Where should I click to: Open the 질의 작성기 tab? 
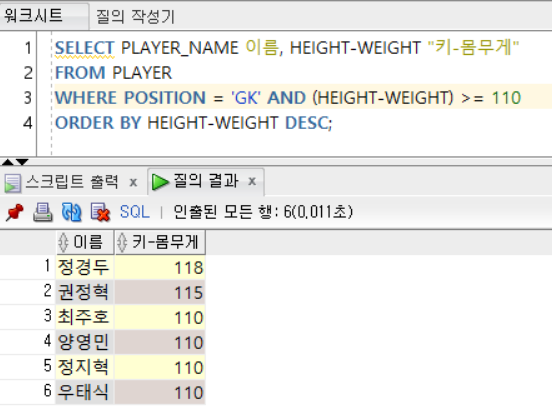136,17
